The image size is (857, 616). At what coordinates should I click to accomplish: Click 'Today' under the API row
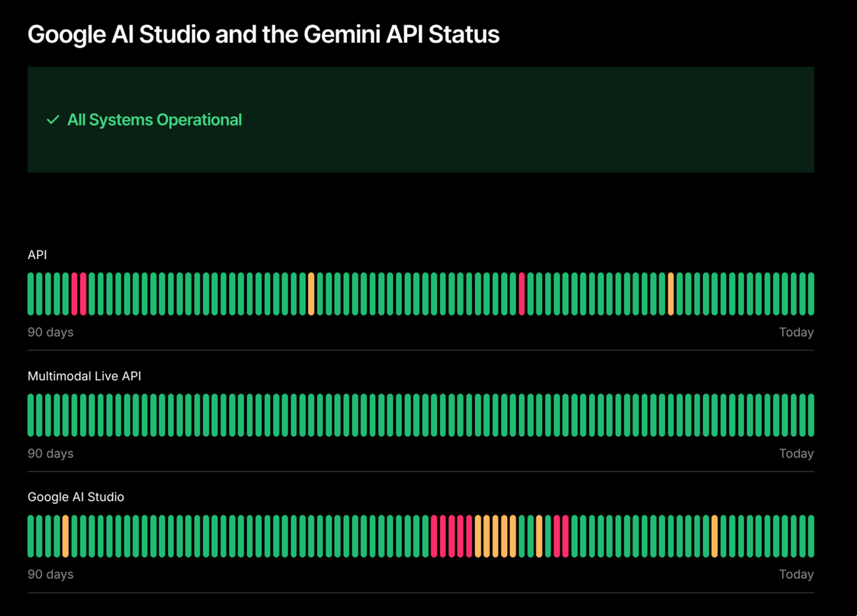click(796, 333)
